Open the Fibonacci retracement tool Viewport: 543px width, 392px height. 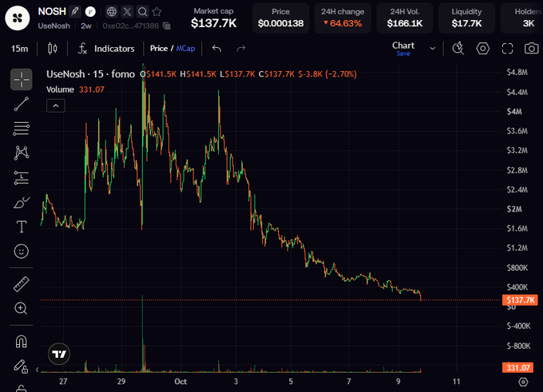point(21,129)
